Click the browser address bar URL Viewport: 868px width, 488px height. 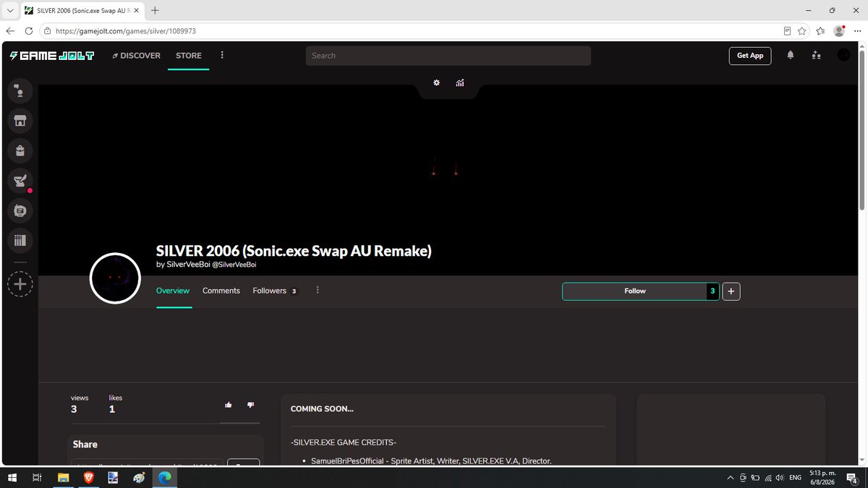126,31
